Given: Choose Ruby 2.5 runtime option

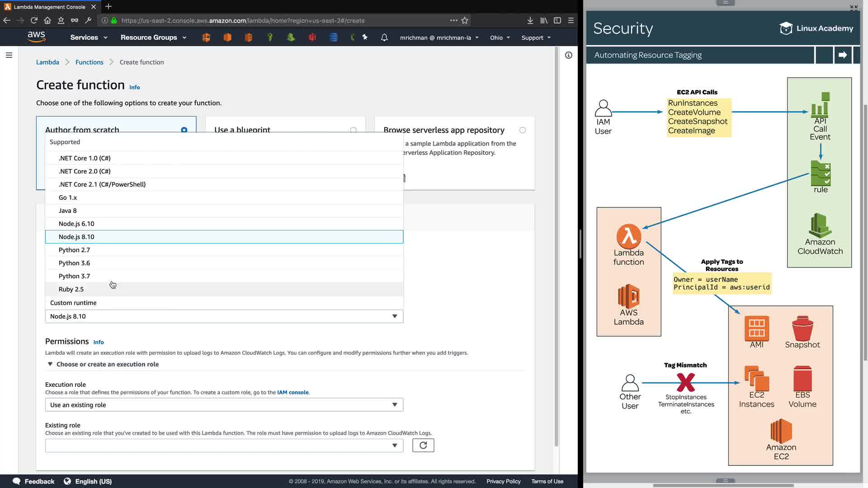Looking at the screenshot, I should coord(71,289).
